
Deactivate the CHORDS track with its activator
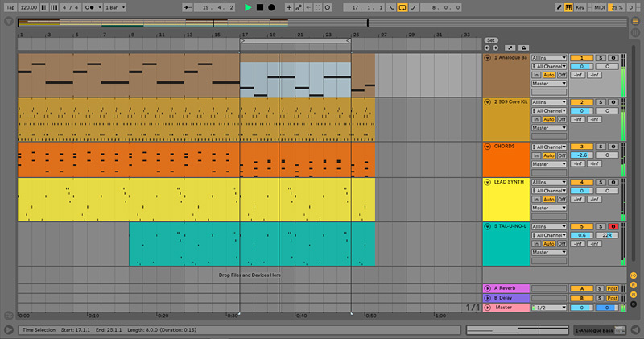(x=581, y=147)
